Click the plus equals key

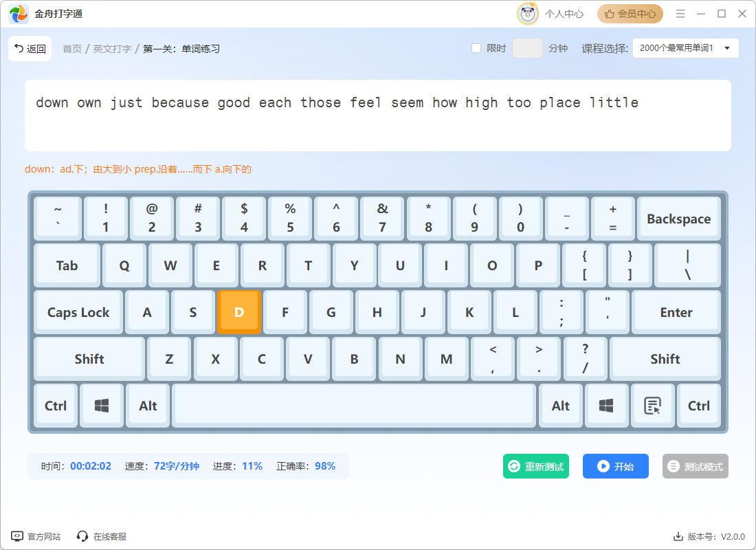(x=613, y=219)
